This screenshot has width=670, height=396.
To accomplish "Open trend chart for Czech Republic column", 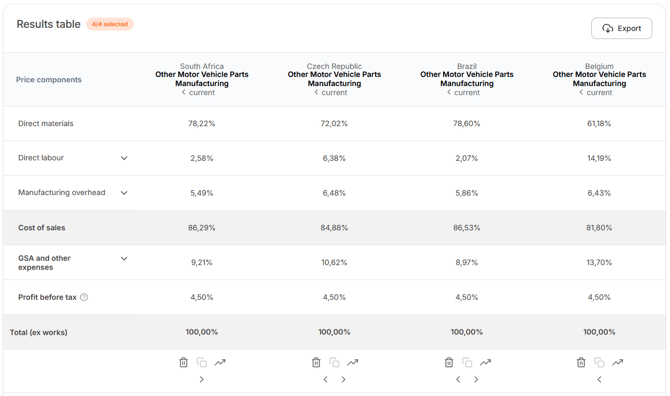I will pos(353,362).
